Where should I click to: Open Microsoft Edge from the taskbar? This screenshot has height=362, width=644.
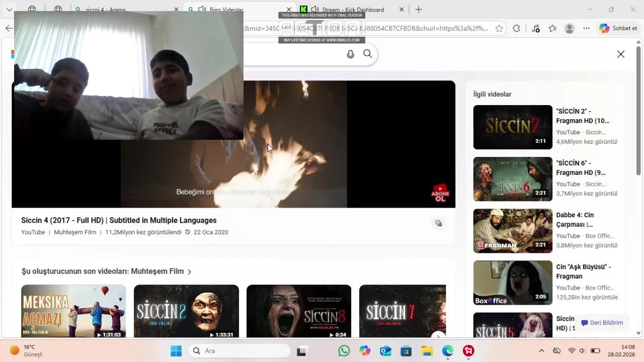pos(447,351)
